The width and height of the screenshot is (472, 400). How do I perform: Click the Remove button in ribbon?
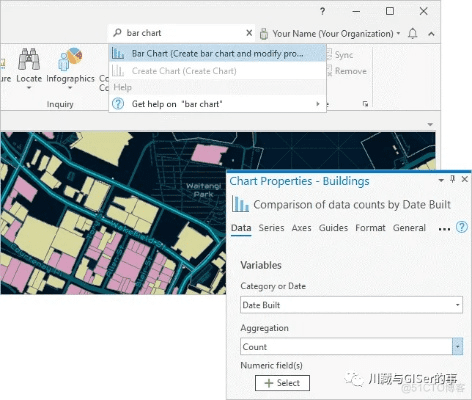tap(346, 71)
